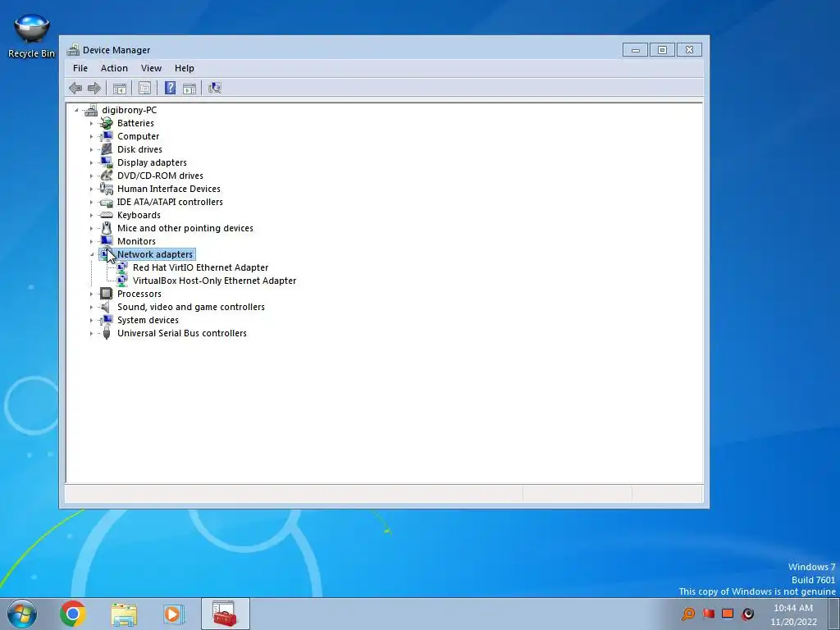
Task: Select the System devices label
Action: point(148,320)
